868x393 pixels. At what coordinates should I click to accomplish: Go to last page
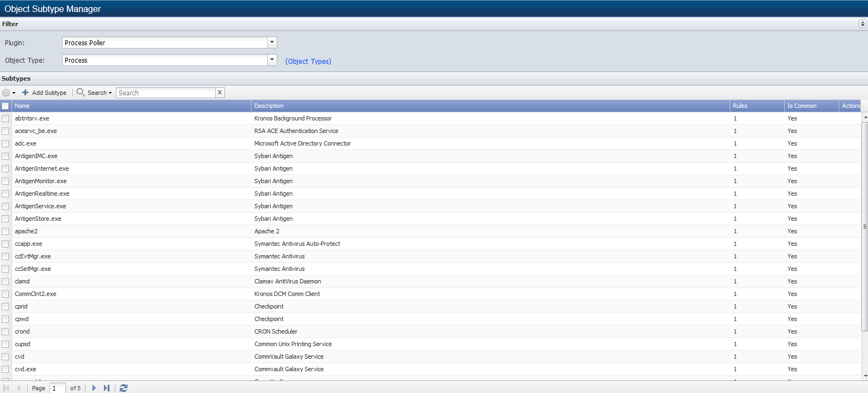pos(107,388)
